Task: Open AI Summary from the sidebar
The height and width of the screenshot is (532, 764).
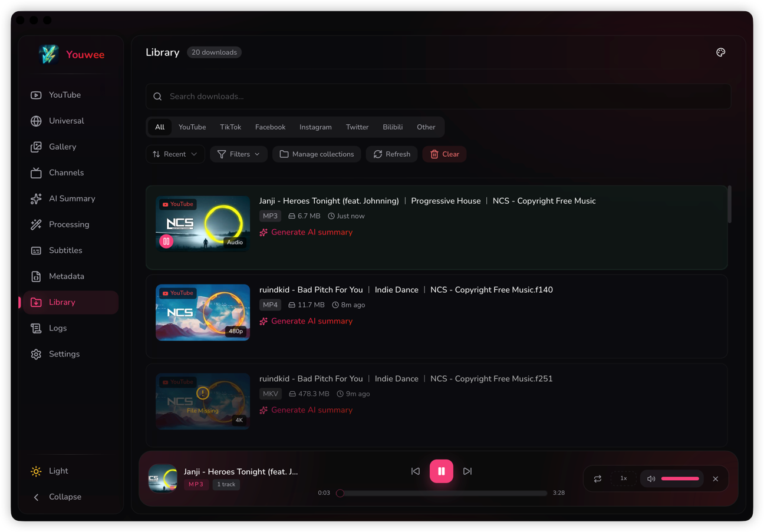Action: tap(71, 199)
